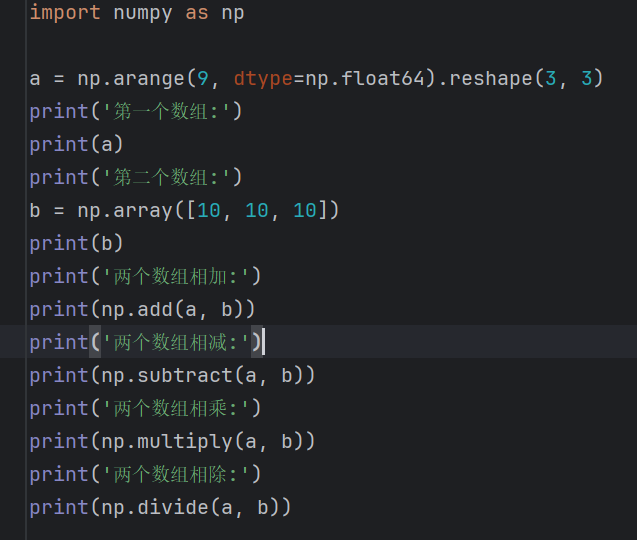
Task: Click the print(np.add(a, b)) line
Action: (142, 310)
